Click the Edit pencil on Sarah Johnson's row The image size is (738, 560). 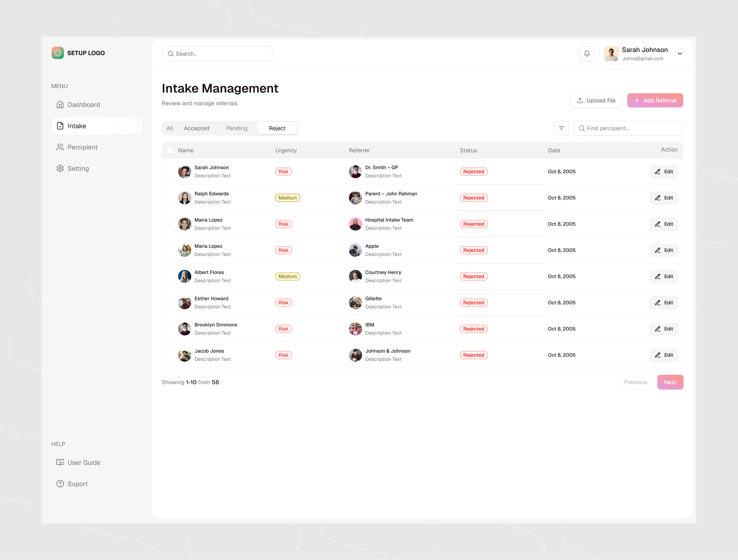tap(664, 171)
